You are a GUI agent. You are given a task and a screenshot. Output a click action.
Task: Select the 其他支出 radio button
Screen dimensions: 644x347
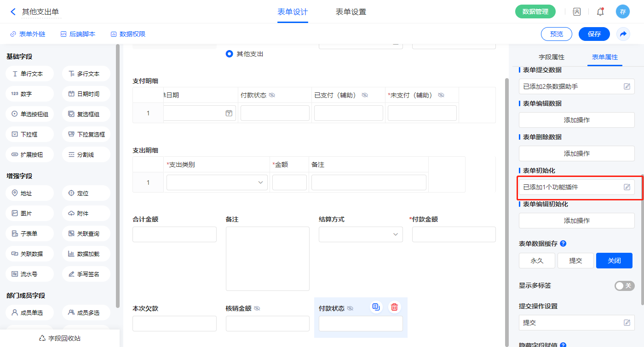(230, 54)
